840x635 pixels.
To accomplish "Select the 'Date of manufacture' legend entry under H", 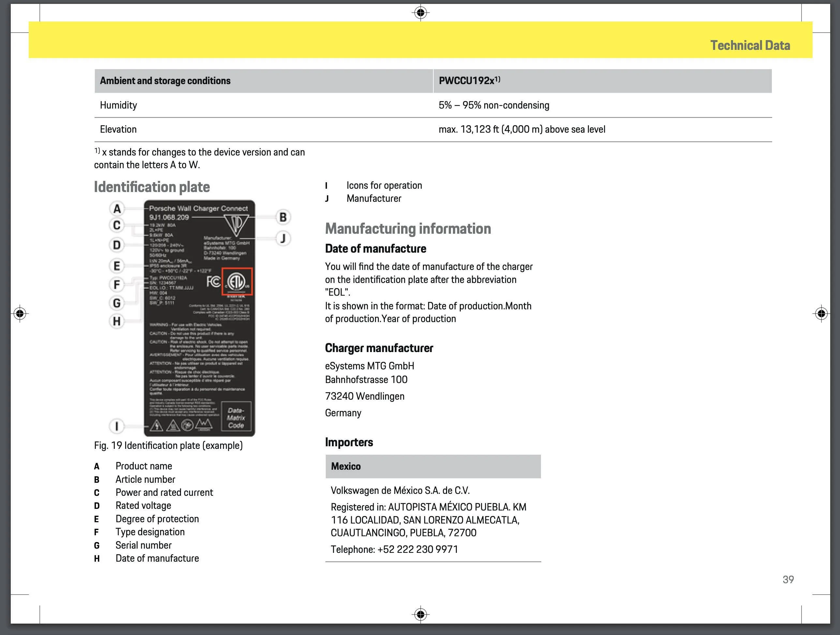I will tap(157, 558).
